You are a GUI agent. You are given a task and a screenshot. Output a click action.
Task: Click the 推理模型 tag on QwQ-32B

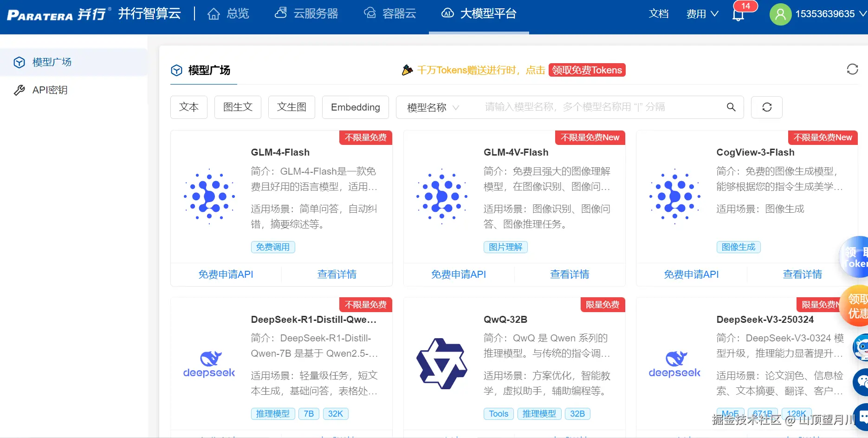point(539,414)
